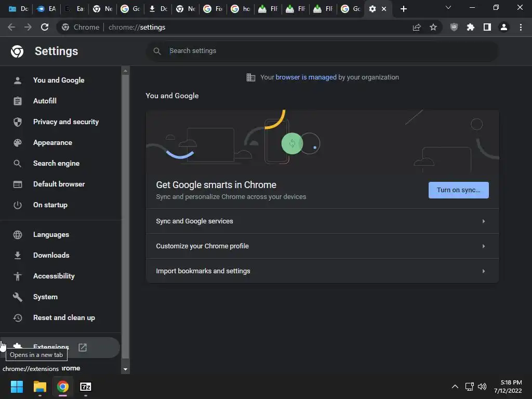Open the taskbar clock and date

click(x=508, y=387)
